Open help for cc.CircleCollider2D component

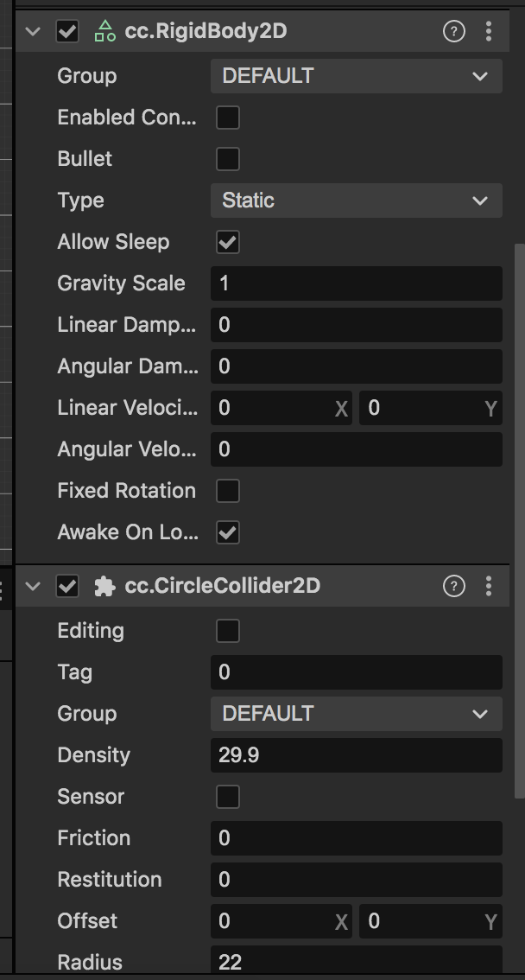coord(454,586)
